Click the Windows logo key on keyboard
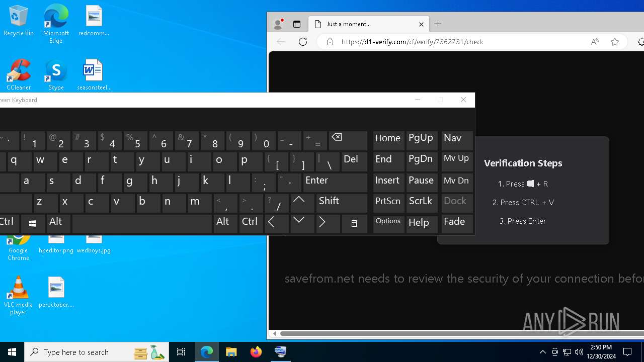The image size is (644, 362). tap(33, 224)
